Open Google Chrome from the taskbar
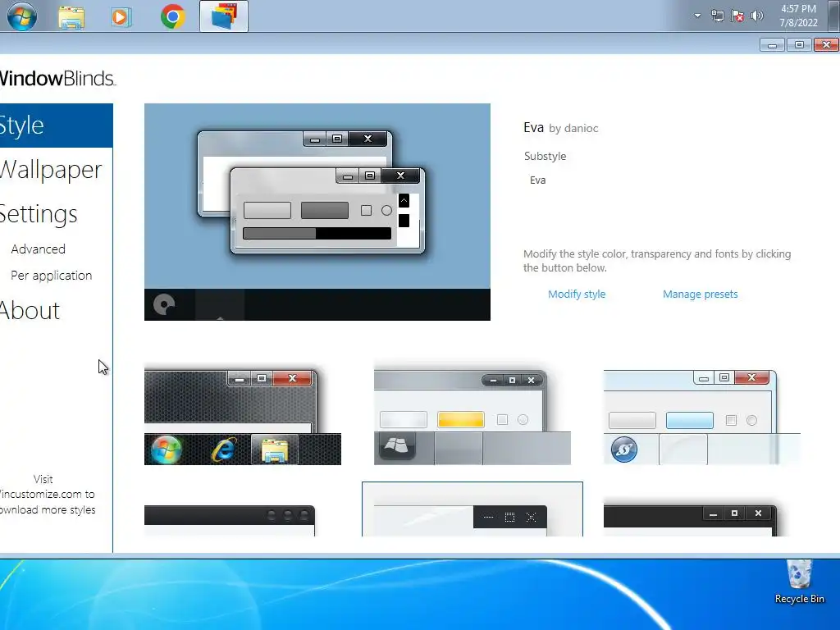Screen dimensions: 840x630 (172, 16)
